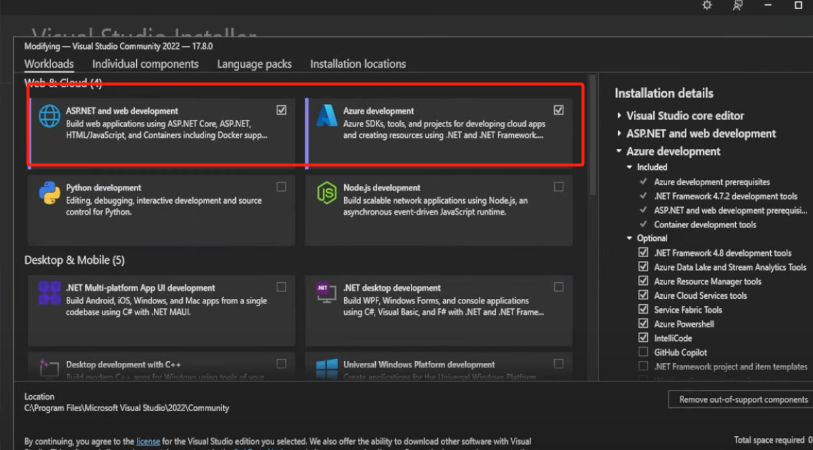The height and width of the screenshot is (450, 813).
Task: Click the Desktop & Mobile (5) section heading
Action: tap(75, 260)
